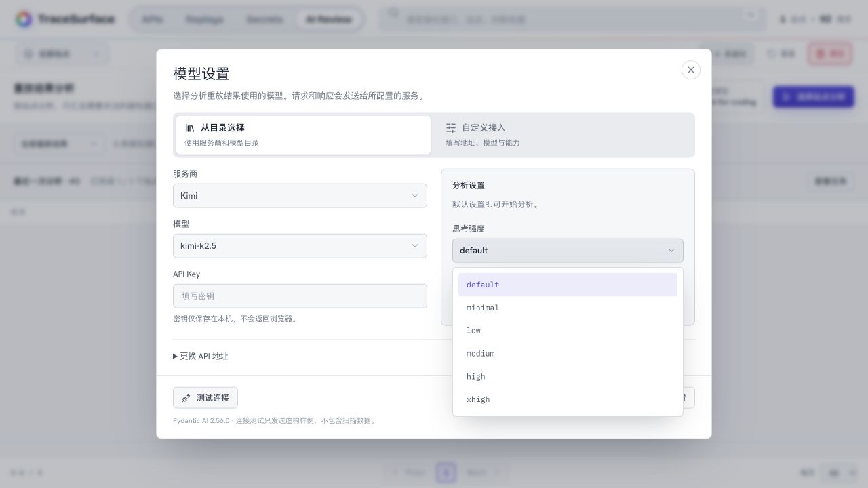Viewport: 868px width, 488px height.
Task: Choose the minimal thinking option
Action: pos(568,308)
